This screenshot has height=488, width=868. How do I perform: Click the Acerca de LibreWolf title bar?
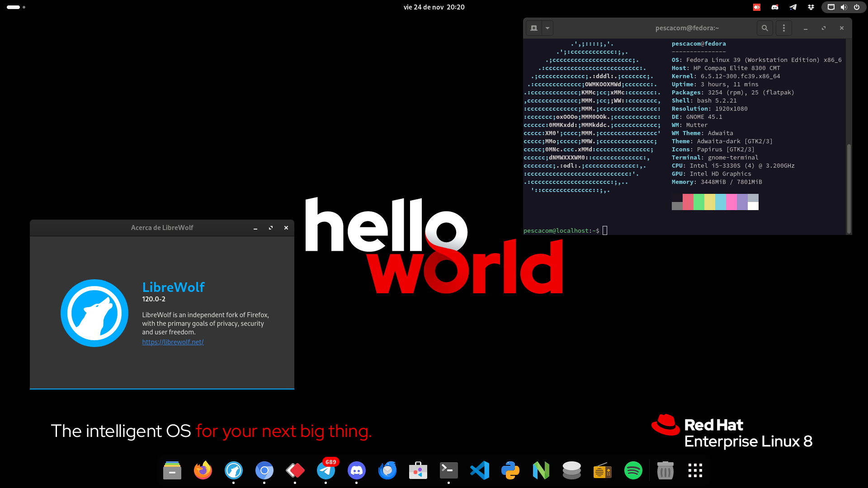[x=162, y=228]
